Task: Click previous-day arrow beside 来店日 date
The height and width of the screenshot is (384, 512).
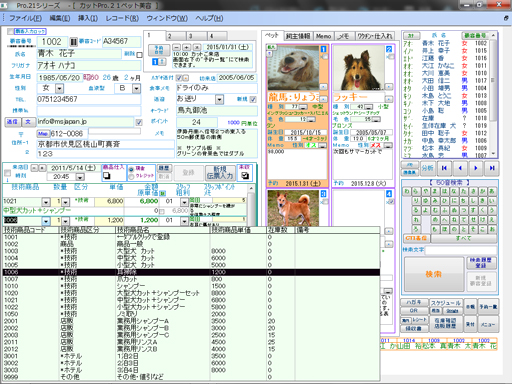Action: pos(35,168)
